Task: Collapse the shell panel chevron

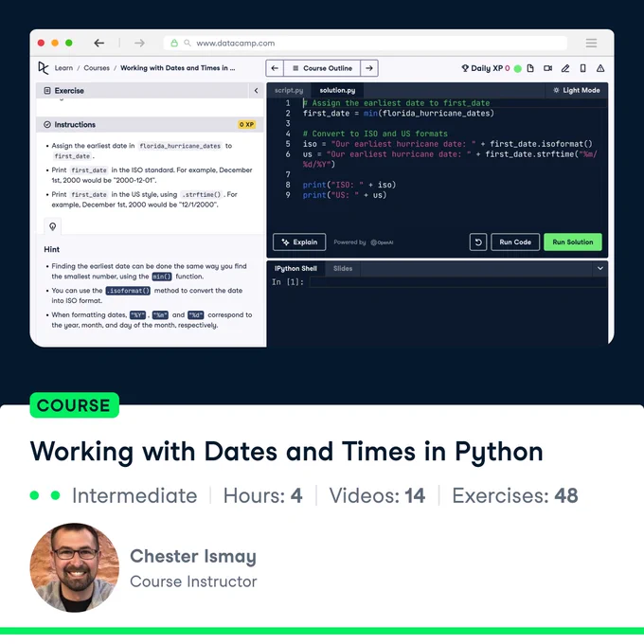Action: click(x=600, y=269)
